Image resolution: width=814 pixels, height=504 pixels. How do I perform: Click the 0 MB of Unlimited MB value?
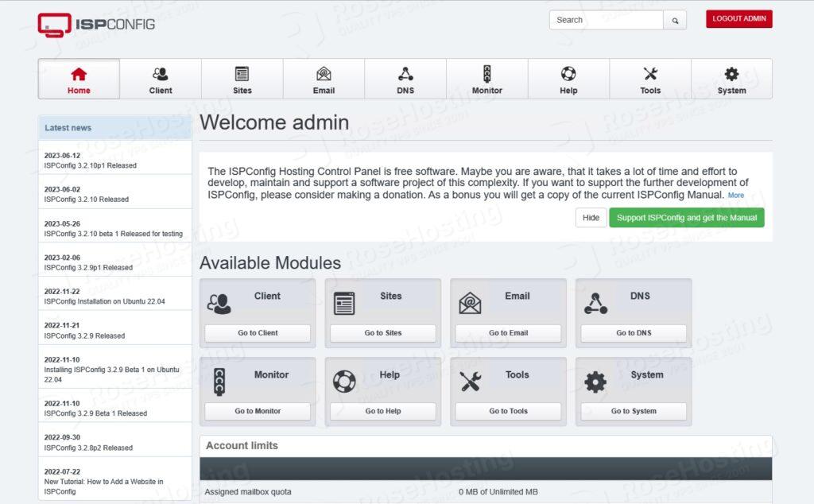click(x=498, y=492)
